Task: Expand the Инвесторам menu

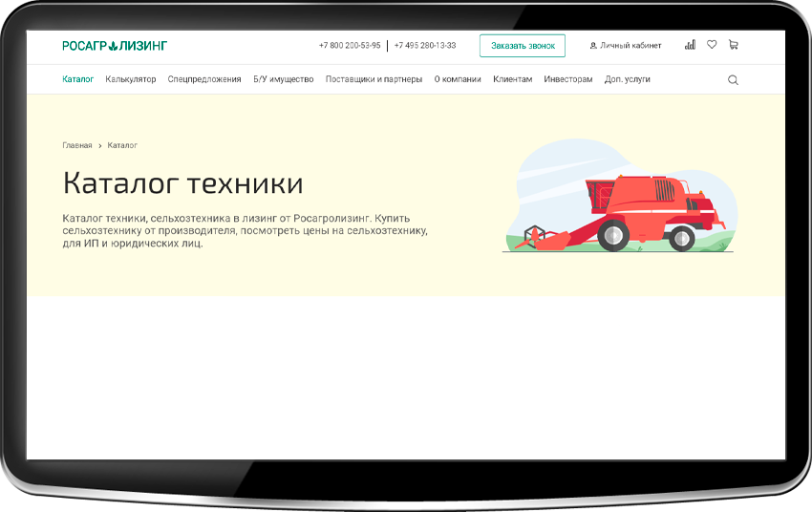Action: pos(568,79)
